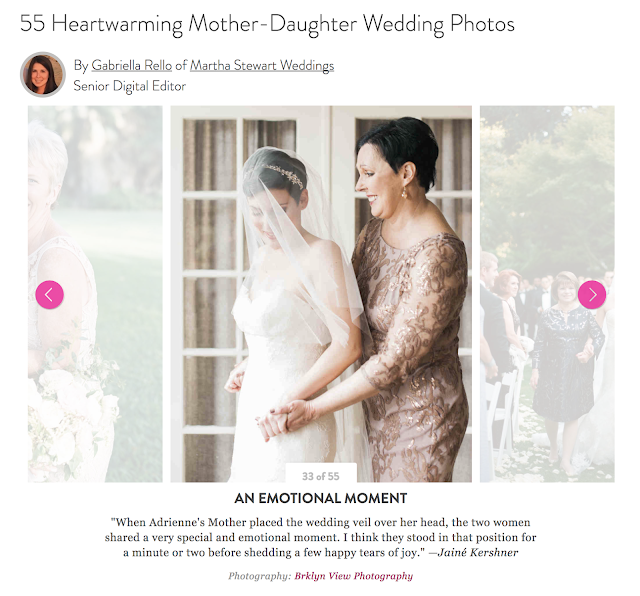This screenshot has width=640, height=596.
Task: Click the Jainé Kershner attribution name
Action: 478,552
